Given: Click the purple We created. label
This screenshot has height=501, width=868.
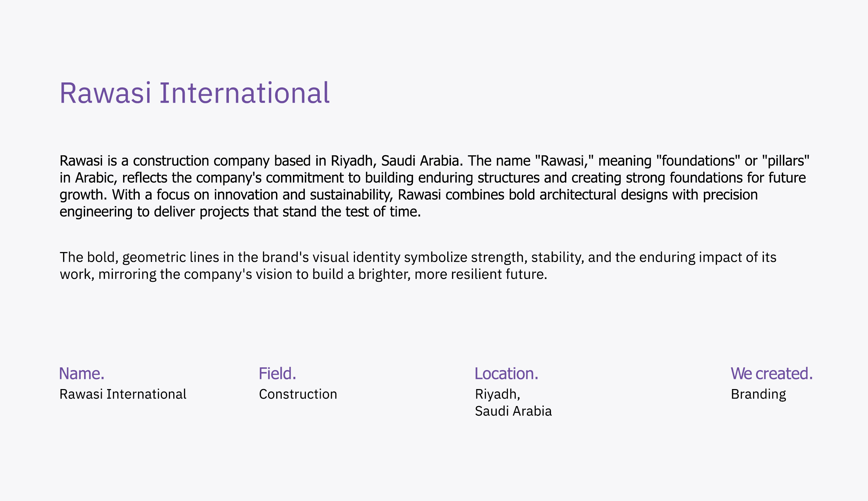Looking at the screenshot, I should [772, 374].
